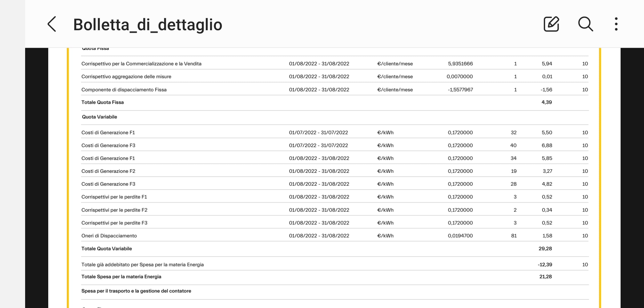Tap 'Spesa per il trasporto' section heading
Image resolution: width=644 pixels, height=308 pixels.
tap(136, 291)
